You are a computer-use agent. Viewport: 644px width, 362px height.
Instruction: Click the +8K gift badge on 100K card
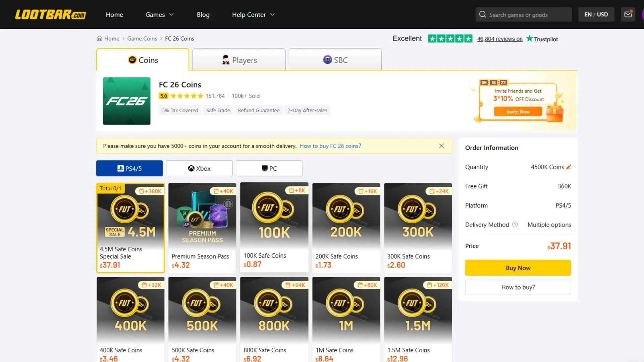[x=297, y=190]
